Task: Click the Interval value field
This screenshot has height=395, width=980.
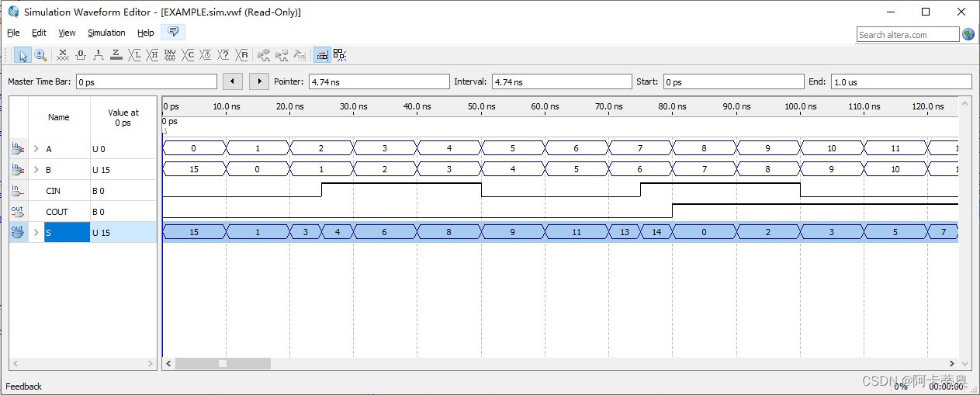Action: point(562,81)
